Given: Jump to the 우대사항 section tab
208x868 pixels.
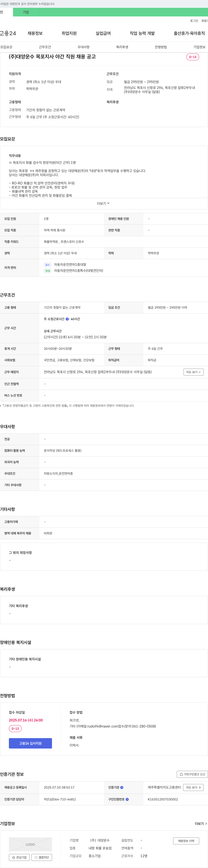Looking at the screenshot, I should click(x=84, y=47).
